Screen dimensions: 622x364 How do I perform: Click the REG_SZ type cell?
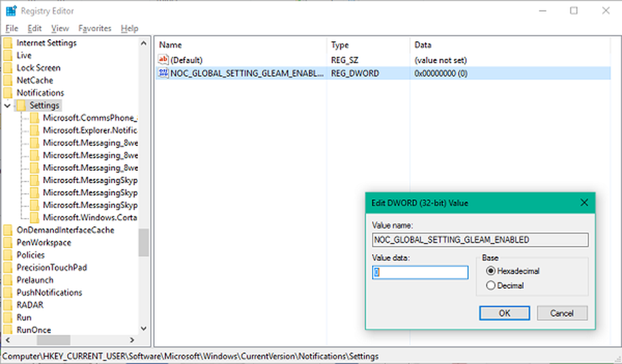[x=345, y=60]
